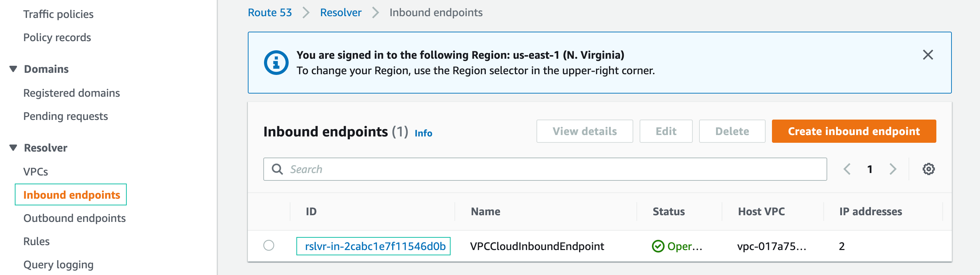Viewport: 980px width, 275px height.
Task: Open the rslvr-in-2cabc1e7f11546d0b endpoint link
Action: (374, 246)
